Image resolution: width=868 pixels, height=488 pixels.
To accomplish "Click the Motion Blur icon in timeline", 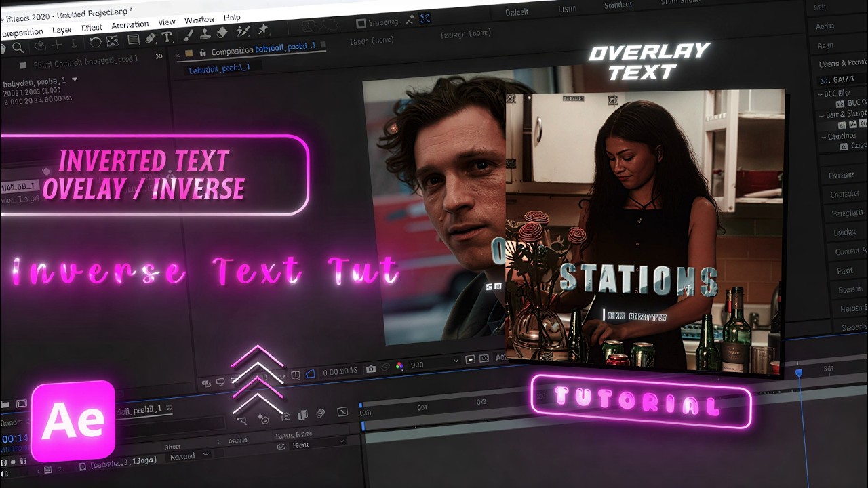I will (x=321, y=413).
